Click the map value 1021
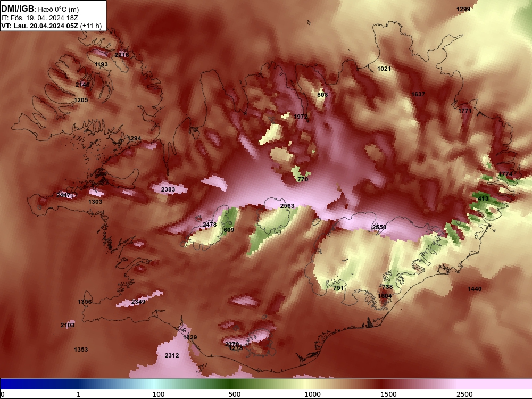The width and height of the screenshot is (532, 399). pos(384,69)
